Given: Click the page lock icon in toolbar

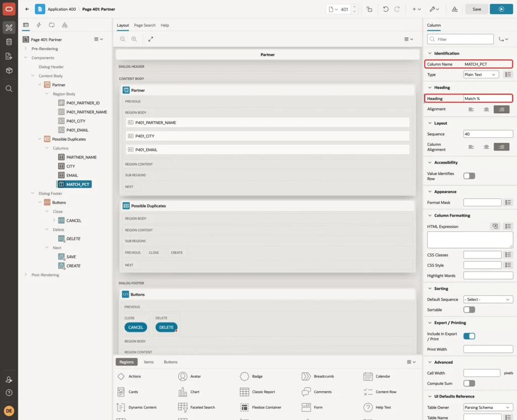Looking at the screenshot, I should (369, 9).
